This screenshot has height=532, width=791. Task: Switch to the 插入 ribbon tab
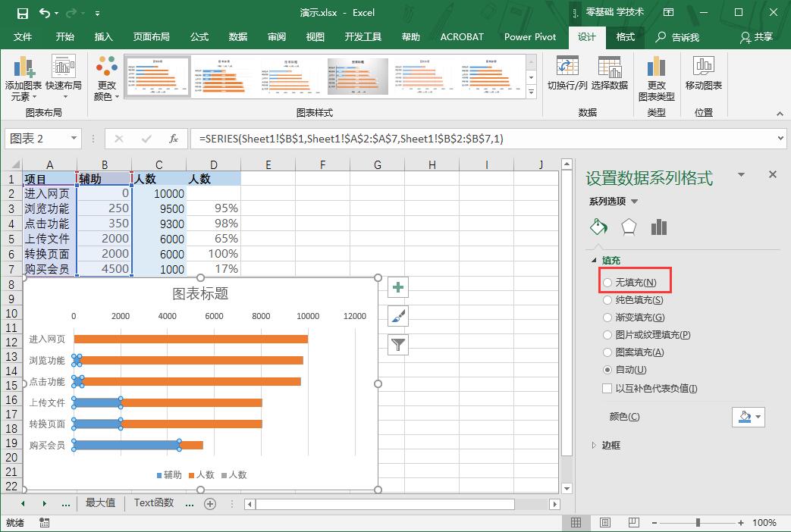point(103,37)
